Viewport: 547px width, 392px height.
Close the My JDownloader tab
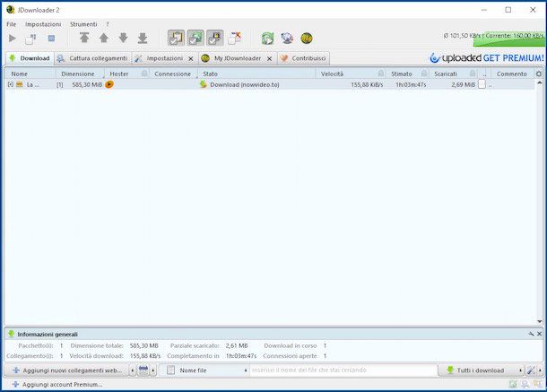(269, 58)
